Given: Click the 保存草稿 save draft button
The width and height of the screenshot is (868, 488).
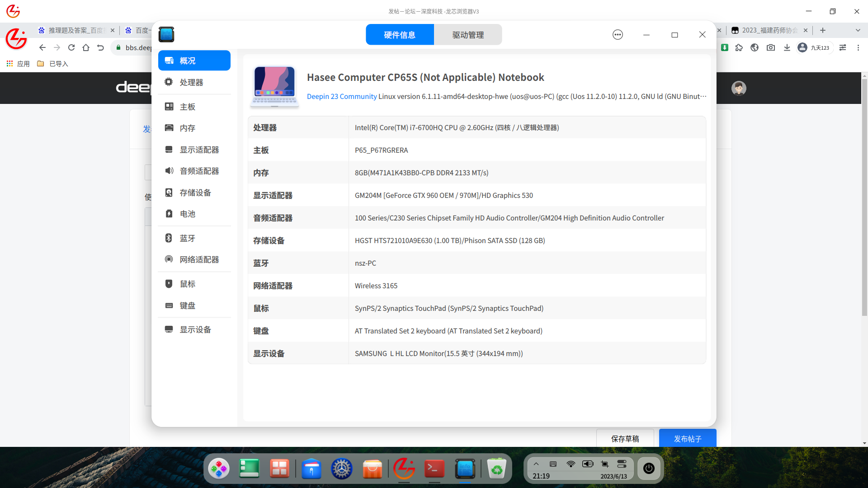Looking at the screenshot, I should point(625,438).
